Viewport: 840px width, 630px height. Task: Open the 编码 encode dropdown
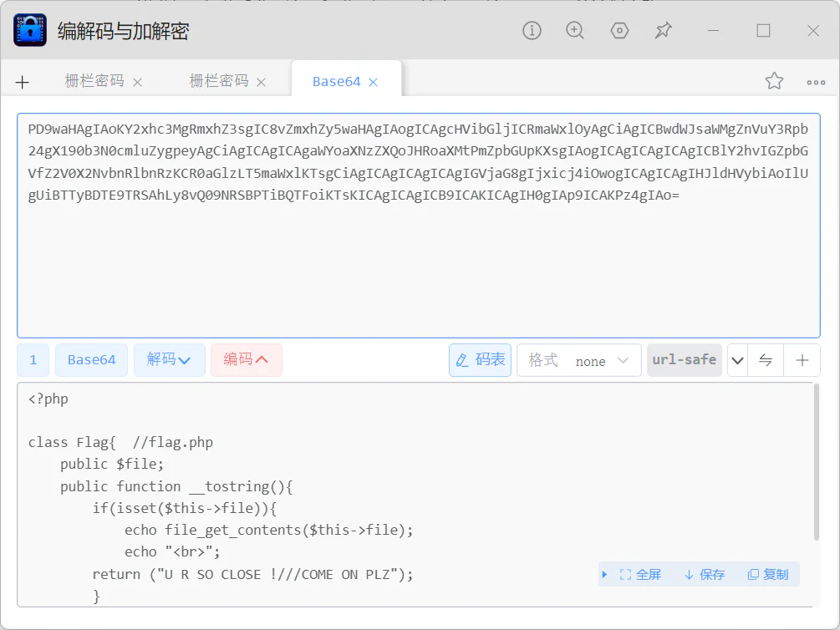247,360
